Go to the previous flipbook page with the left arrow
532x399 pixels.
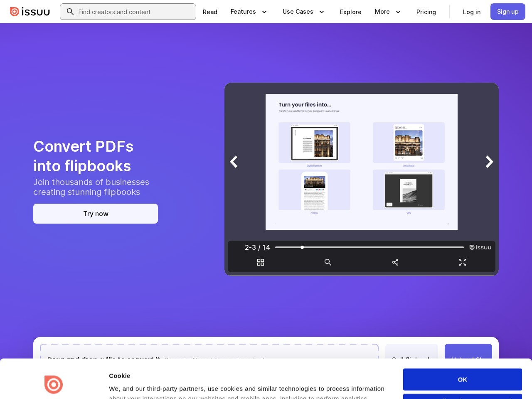click(234, 162)
